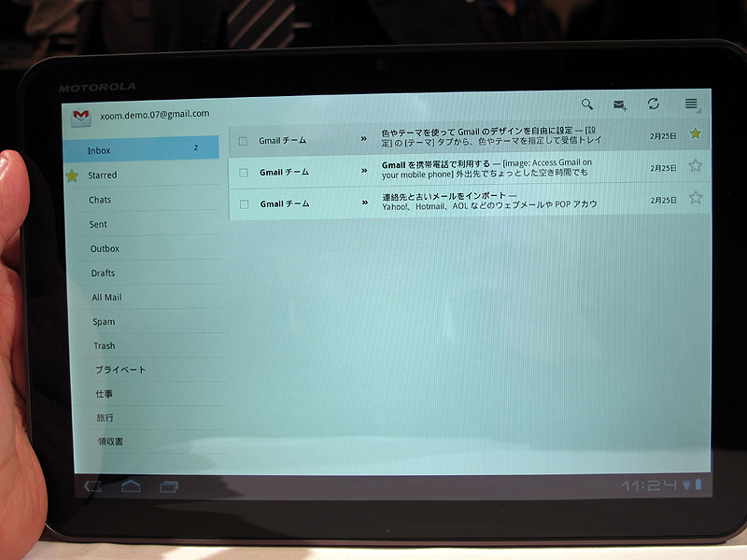Open the 色やテーマを使って Gmail のデザイン email
Viewport: 747px width, 560px height.
pos(470,136)
